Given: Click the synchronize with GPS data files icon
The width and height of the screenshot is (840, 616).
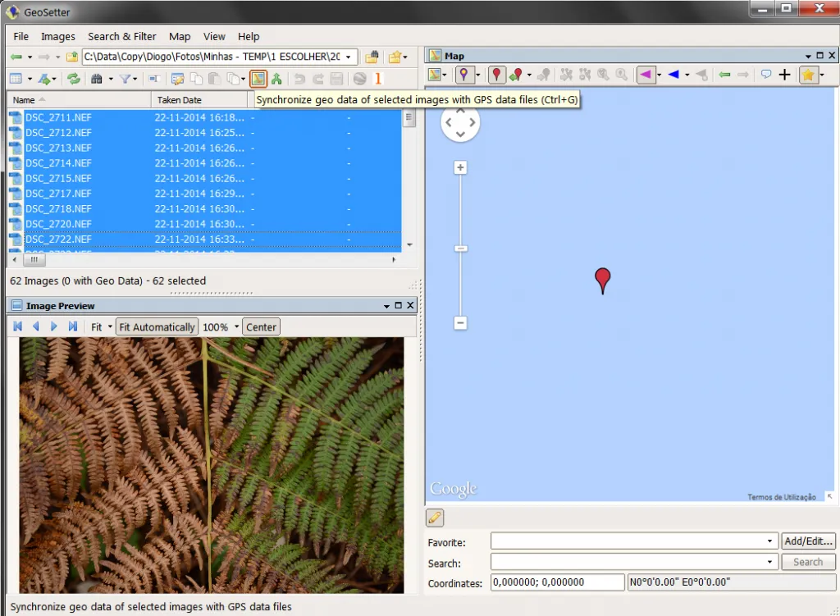Looking at the screenshot, I should point(258,79).
